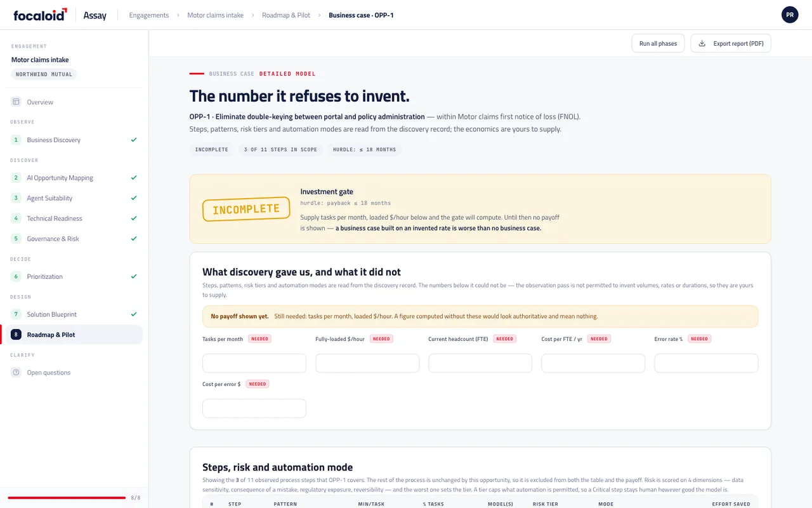Click step number 2 badge, AI Opportunity Mapping
The image size is (812, 508).
point(16,178)
